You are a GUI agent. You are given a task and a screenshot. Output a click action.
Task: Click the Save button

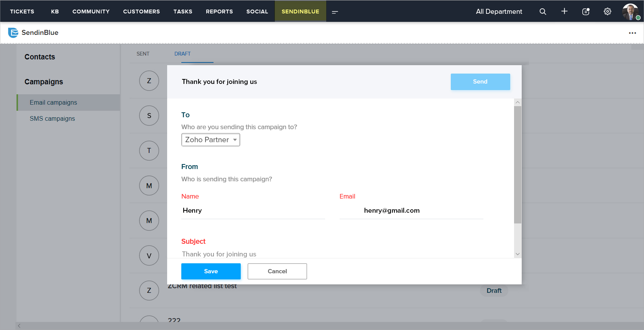point(211,271)
